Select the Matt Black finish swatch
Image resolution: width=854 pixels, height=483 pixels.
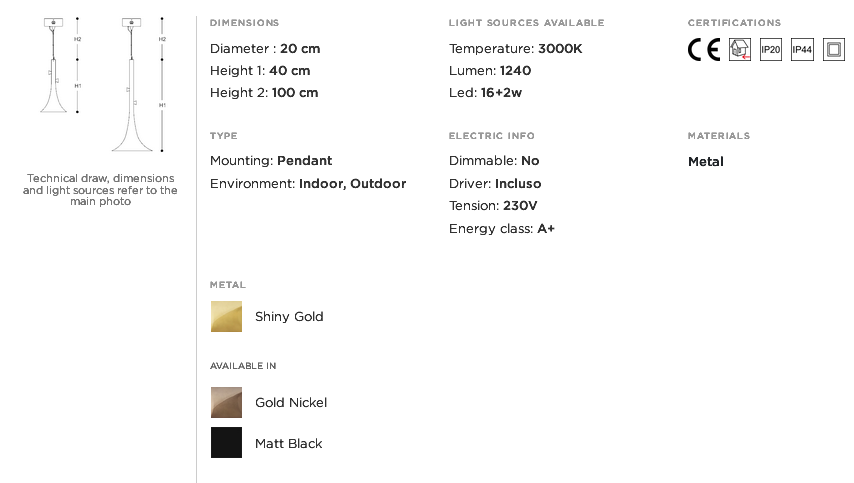(x=227, y=443)
